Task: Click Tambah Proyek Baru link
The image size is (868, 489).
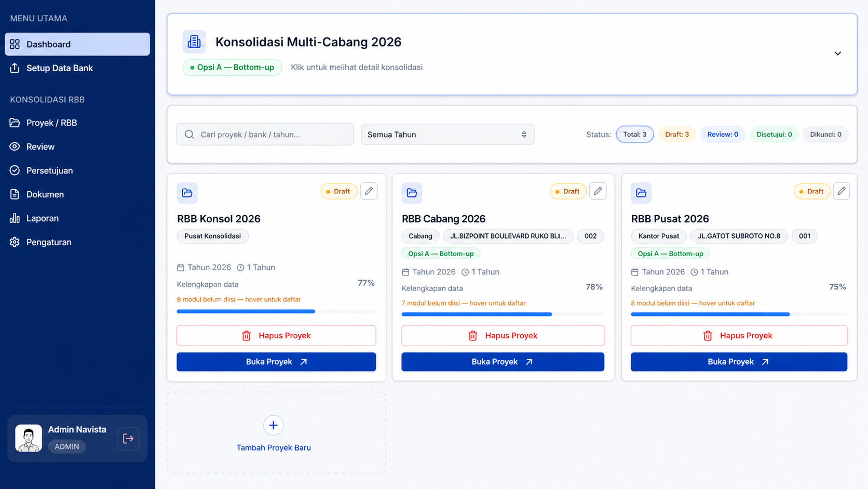Action: [x=274, y=447]
